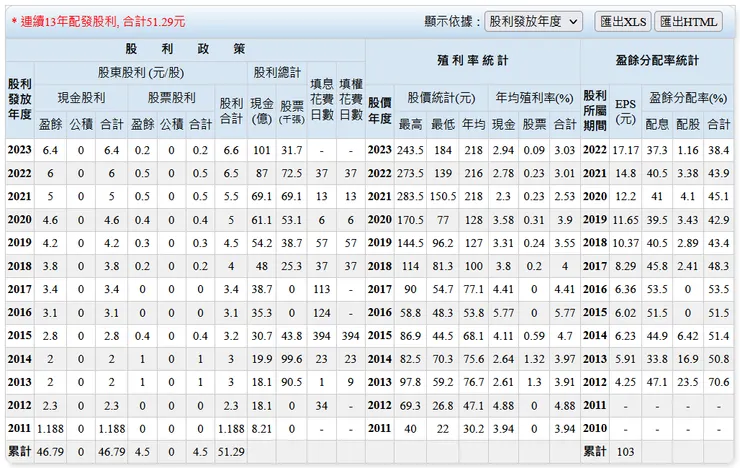Click the 2016 cash payout ratio 53.5 under 配息
The image size is (740, 468).
pos(657,290)
